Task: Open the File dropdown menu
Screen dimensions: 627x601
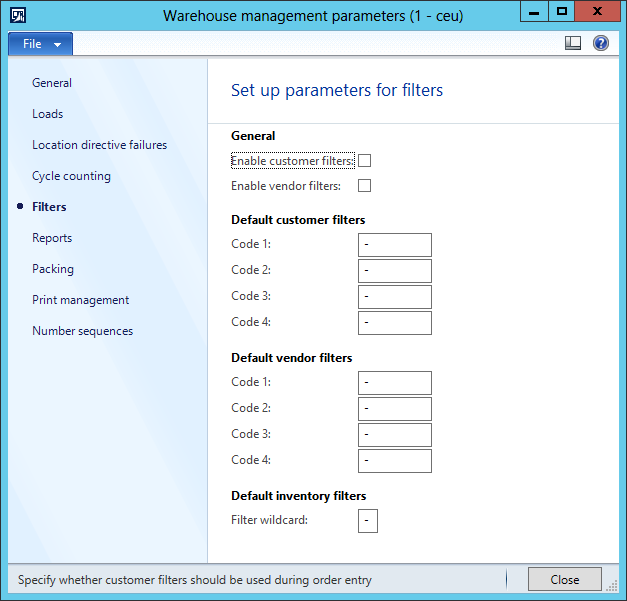Action: click(41, 44)
